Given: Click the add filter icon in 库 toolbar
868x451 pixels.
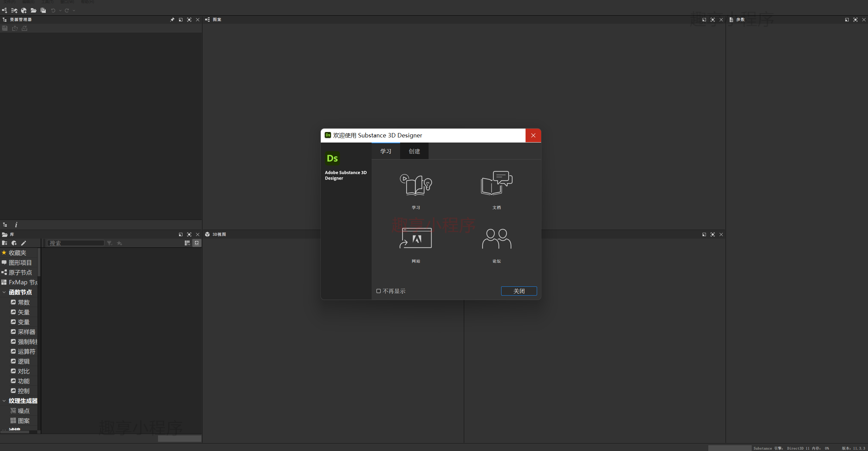Looking at the screenshot, I should [x=14, y=243].
